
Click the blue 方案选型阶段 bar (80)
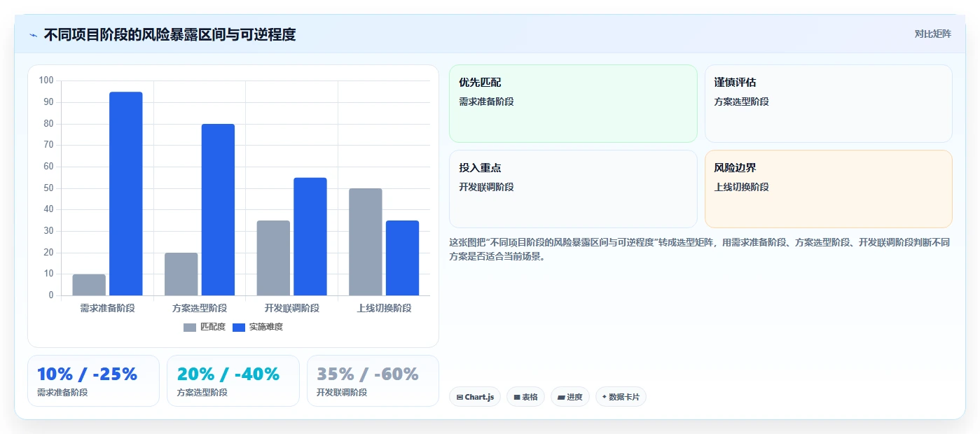click(218, 210)
